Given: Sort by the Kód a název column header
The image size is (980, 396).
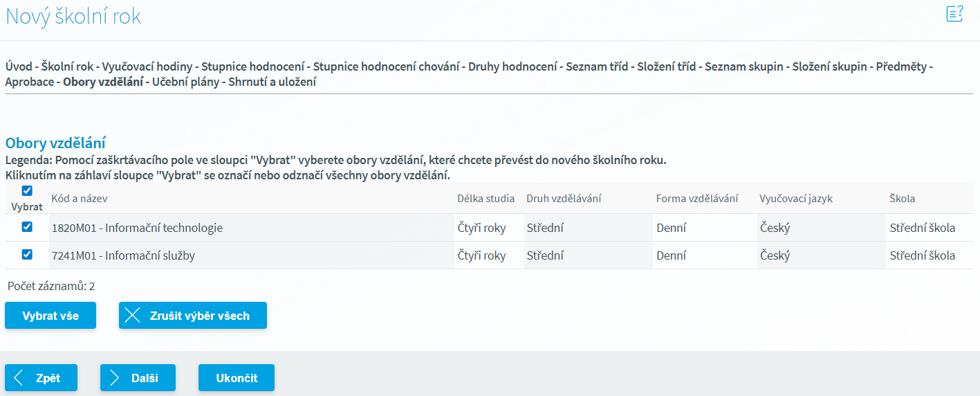Looking at the screenshot, I should pyautogui.click(x=80, y=199).
